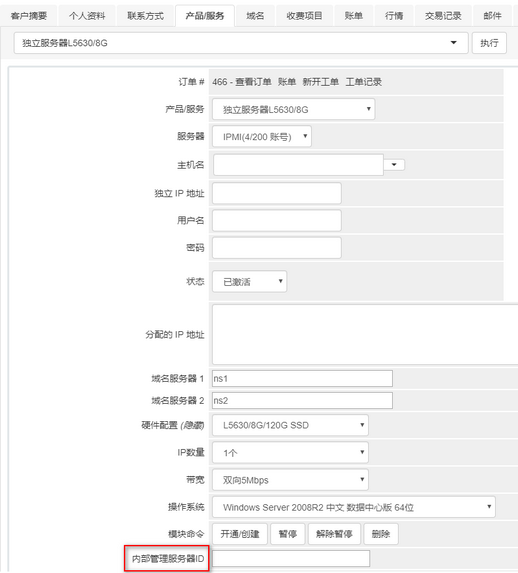Expand the top product selector dropdown

[x=241, y=43]
